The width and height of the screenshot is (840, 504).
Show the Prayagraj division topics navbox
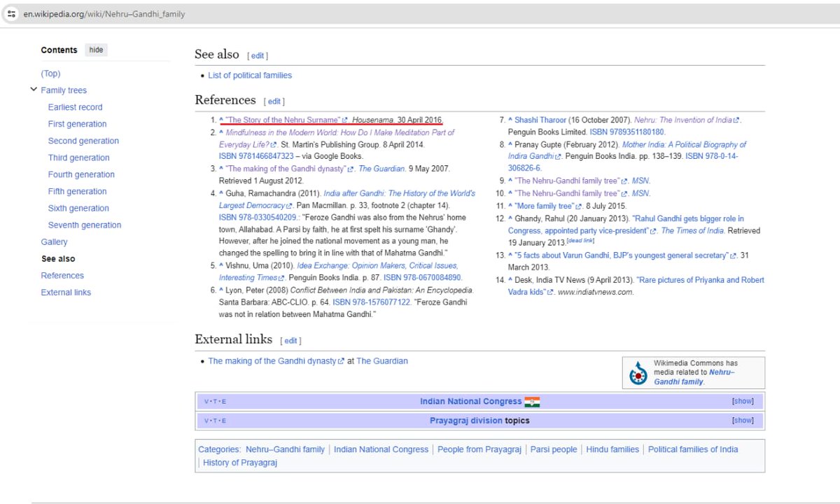[x=743, y=420]
